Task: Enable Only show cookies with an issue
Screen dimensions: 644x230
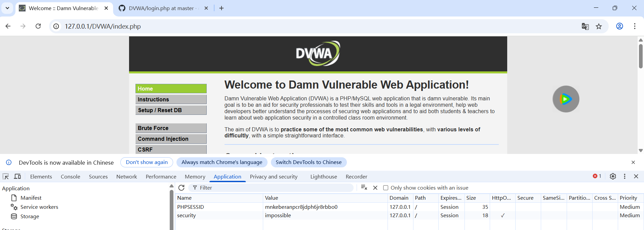Action: (x=386, y=188)
